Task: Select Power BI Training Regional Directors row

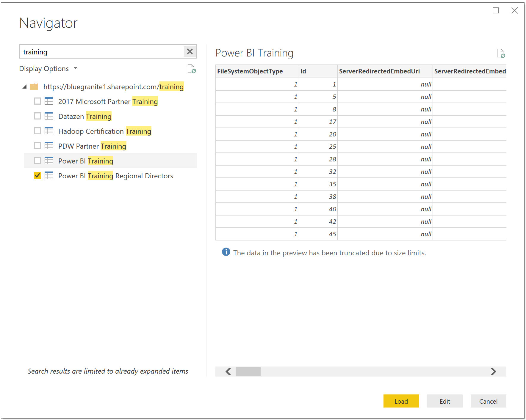Action: (x=110, y=175)
